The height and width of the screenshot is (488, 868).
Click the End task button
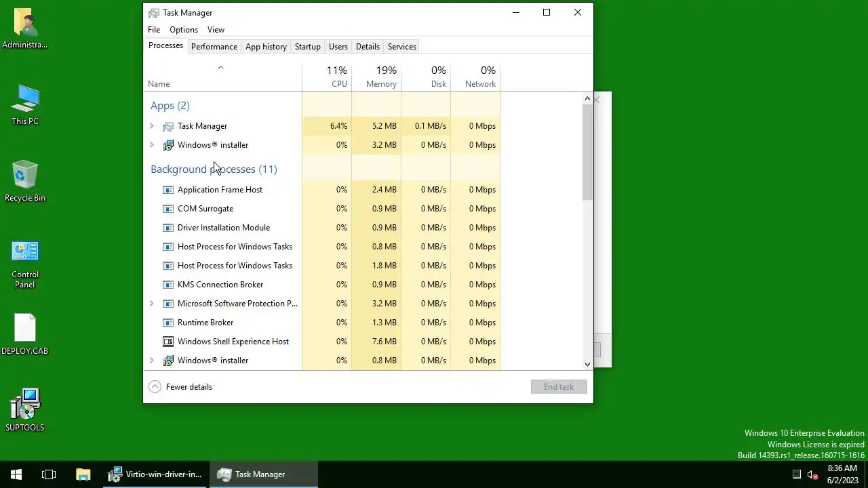tap(559, 387)
